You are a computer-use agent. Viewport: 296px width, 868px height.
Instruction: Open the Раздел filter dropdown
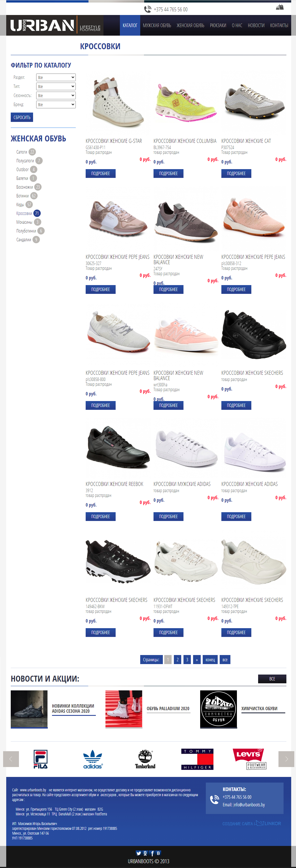tap(56, 77)
